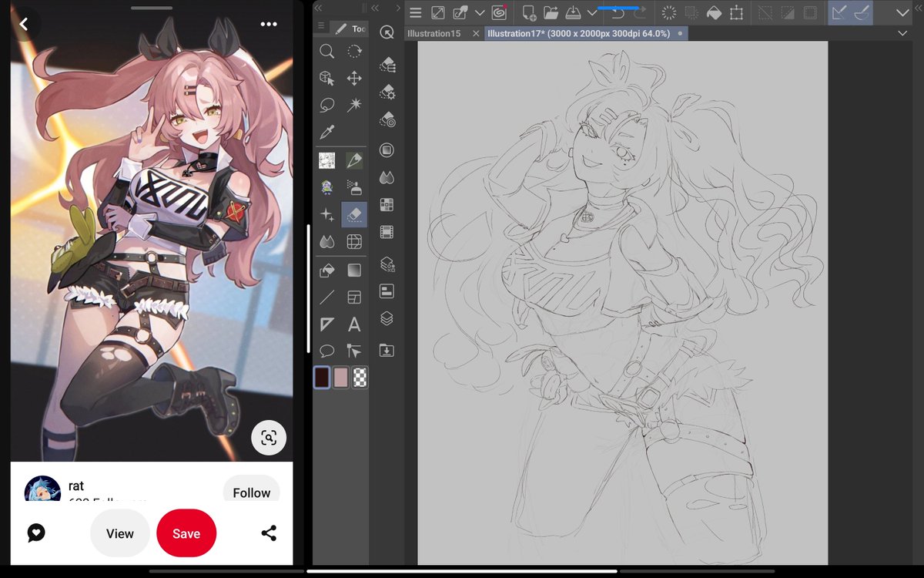
Task: Open dropdown next to export icon
Action: (480, 12)
